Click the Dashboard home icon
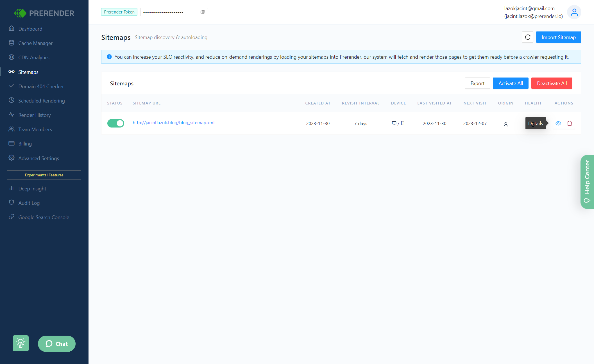This screenshot has height=364, width=594. coord(12,28)
